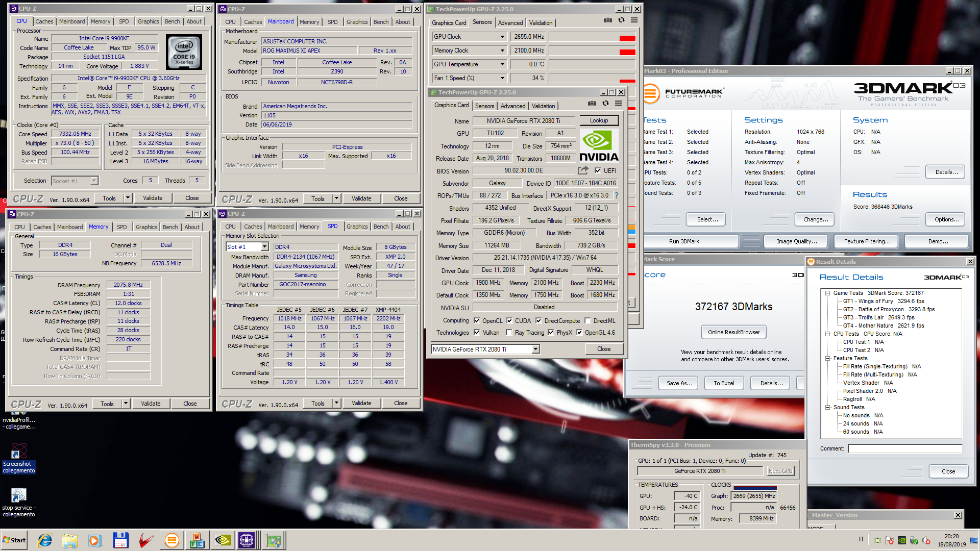980x551 pixels.
Task: Open the red swoosh taskbar icon
Action: (146, 540)
